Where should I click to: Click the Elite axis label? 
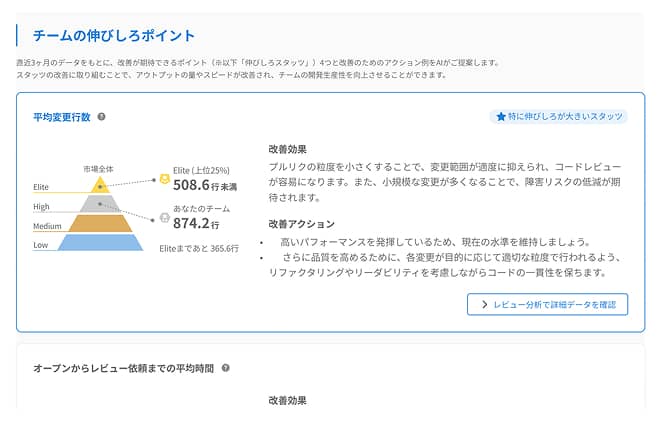pos(41,187)
